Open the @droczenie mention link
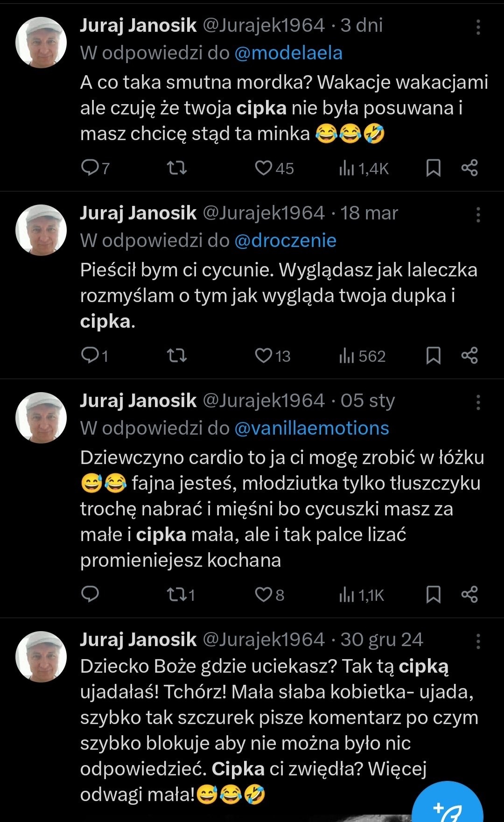The image size is (504, 822). coord(285,240)
